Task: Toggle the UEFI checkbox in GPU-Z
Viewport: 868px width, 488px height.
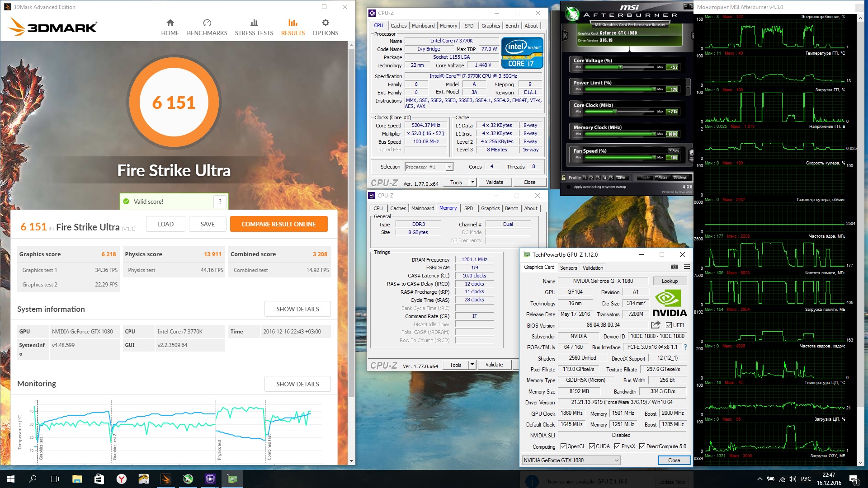Action: coord(669,325)
